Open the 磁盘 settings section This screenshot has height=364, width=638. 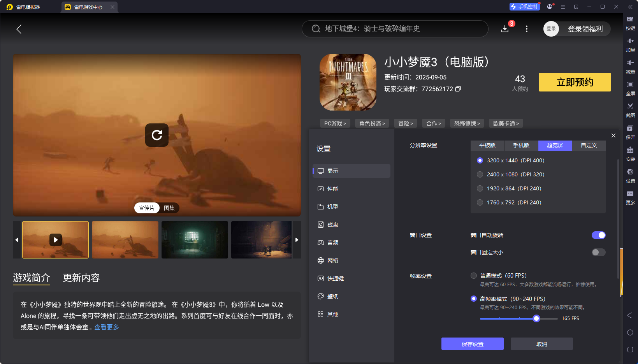click(333, 224)
